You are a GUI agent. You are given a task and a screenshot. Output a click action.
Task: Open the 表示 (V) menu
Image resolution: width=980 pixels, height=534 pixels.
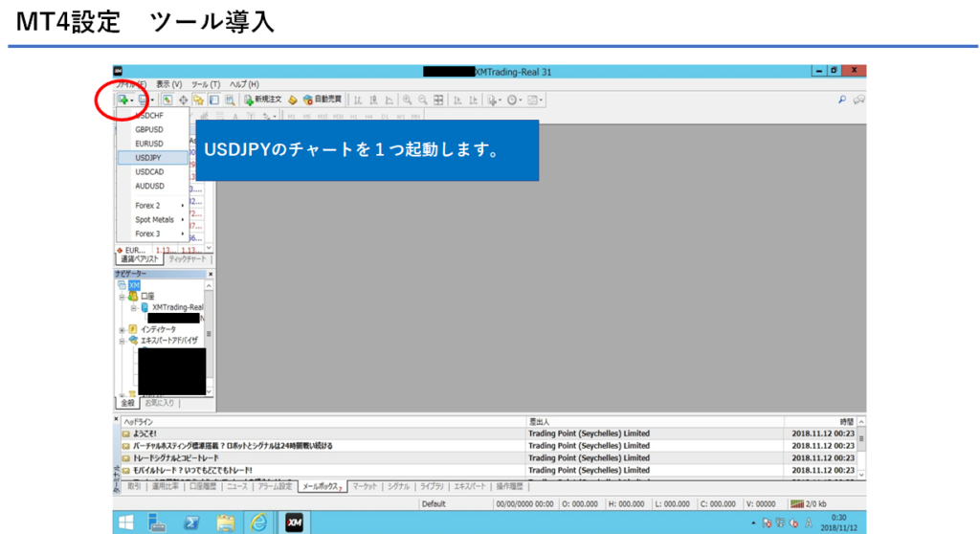(168, 84)
